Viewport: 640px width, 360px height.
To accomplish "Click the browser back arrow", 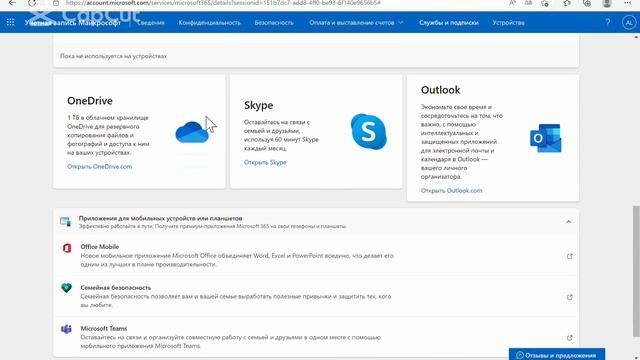I will point(12,3).
